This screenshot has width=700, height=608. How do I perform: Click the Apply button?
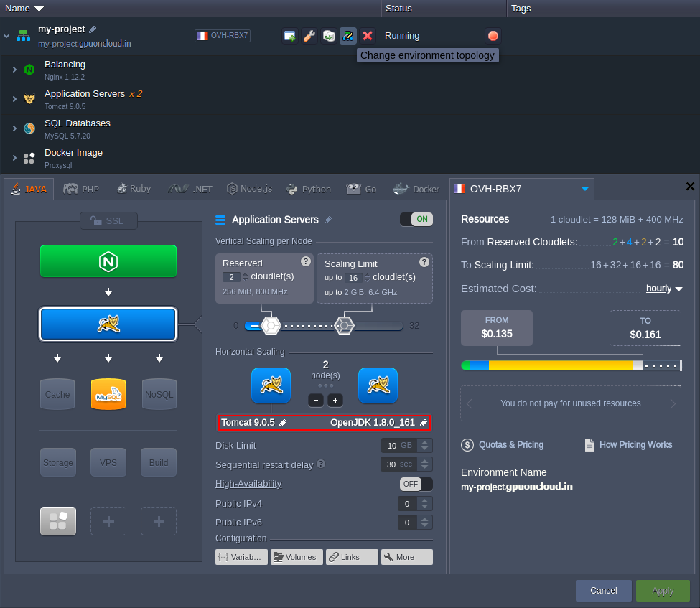[662, 590]
